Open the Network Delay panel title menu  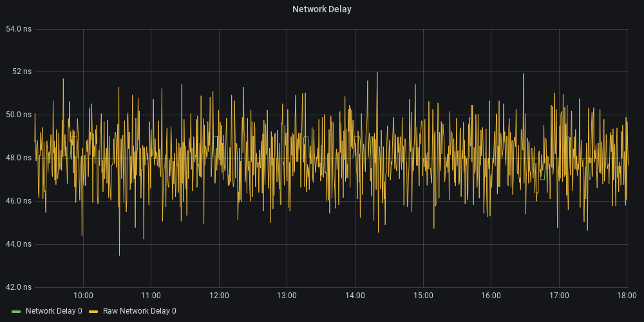pyautogui.click(x=321, y=9)
